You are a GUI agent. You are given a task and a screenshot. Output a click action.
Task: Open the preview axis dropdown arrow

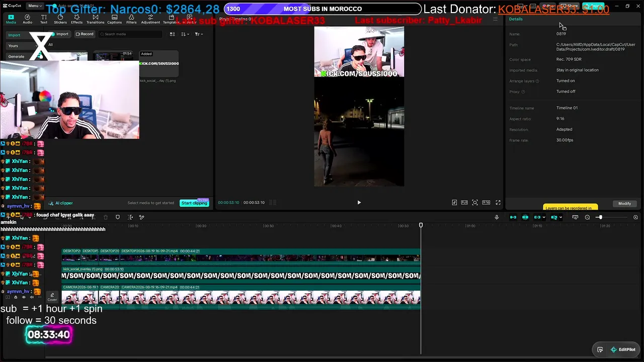point(560,217)
